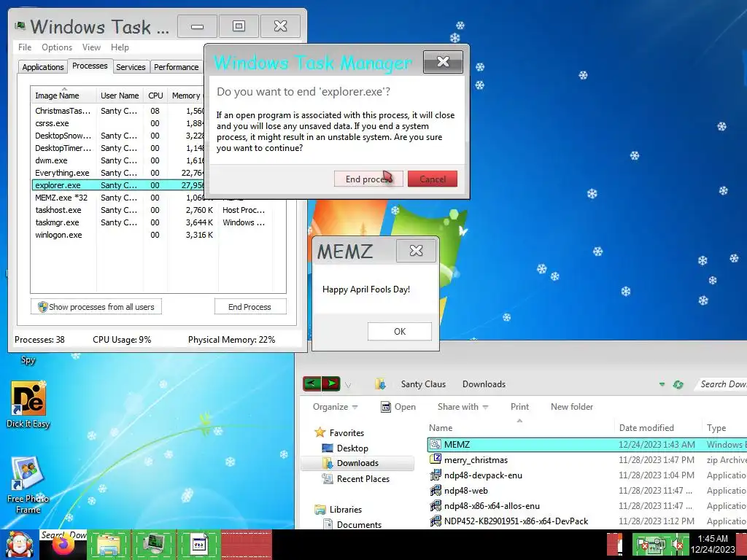Click the Open button in Explorer toolbar
The image size is (747, 560).
398,407
